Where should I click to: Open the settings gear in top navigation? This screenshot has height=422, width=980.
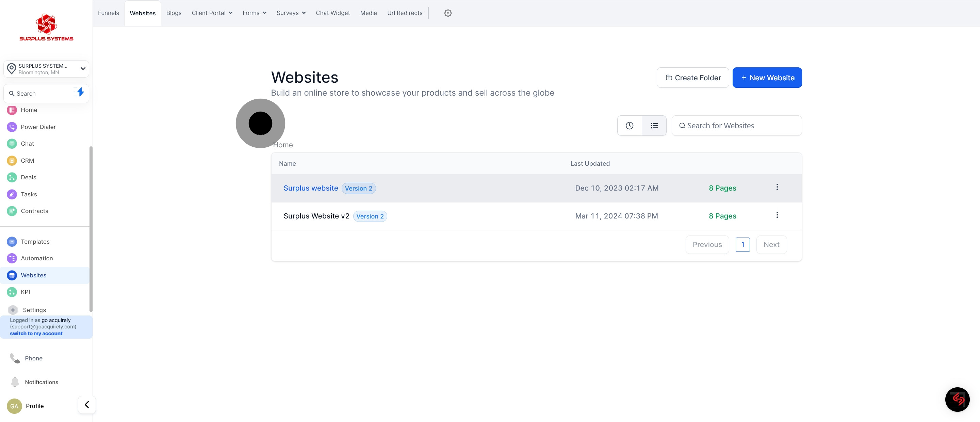[x=448, y=13]
